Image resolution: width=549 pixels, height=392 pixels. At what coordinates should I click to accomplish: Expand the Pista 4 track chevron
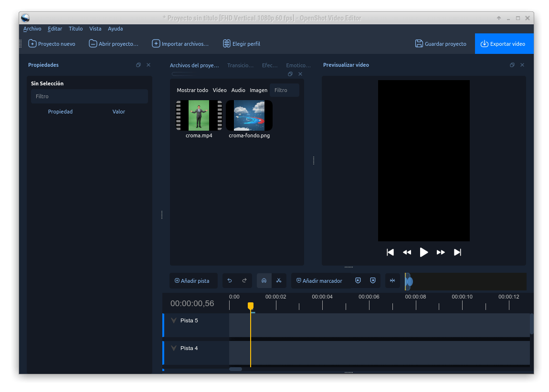tap(174, 349)
